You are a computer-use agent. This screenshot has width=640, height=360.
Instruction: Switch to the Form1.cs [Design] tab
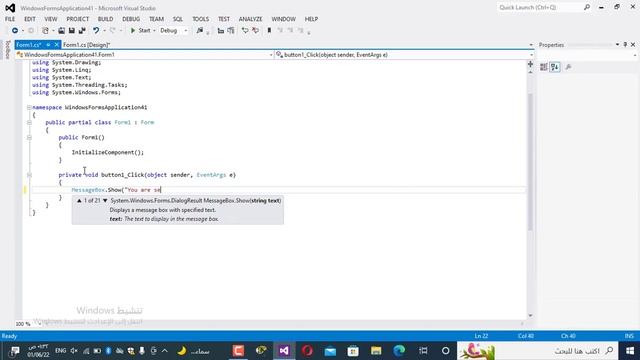87,45
